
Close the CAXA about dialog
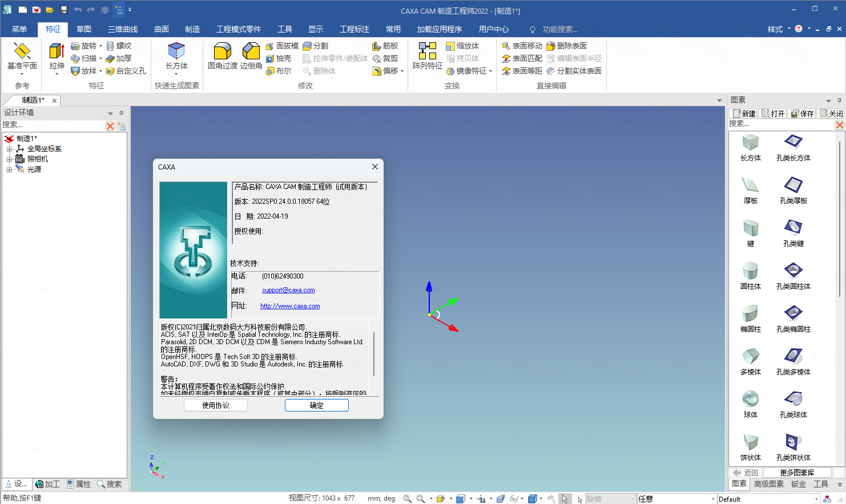(375, 167)
